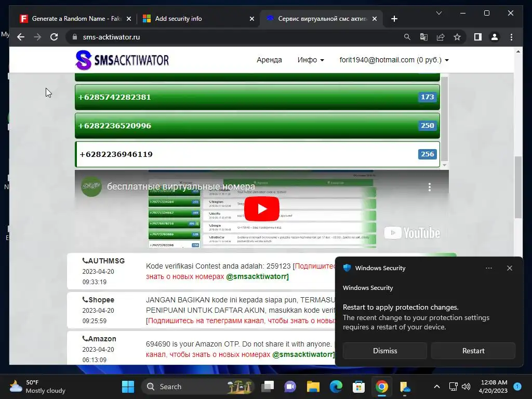Click Restart in Windows Security notification
The image size is (532, 399).
[473, 351]
